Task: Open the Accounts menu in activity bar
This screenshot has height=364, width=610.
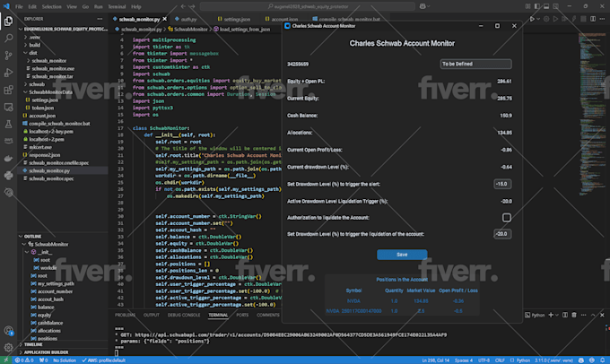Action: pyautogui.click(x=8, y=331)
